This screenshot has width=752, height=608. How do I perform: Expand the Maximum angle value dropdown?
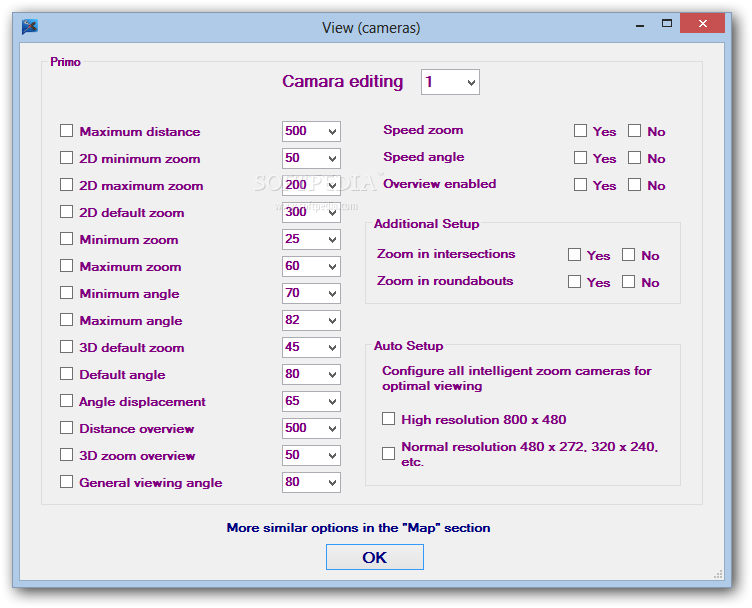pos(311,320)
